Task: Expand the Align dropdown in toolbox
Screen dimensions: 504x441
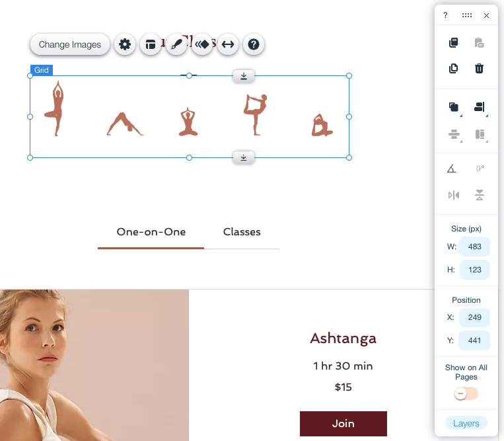Action: [x=480, y=107]
